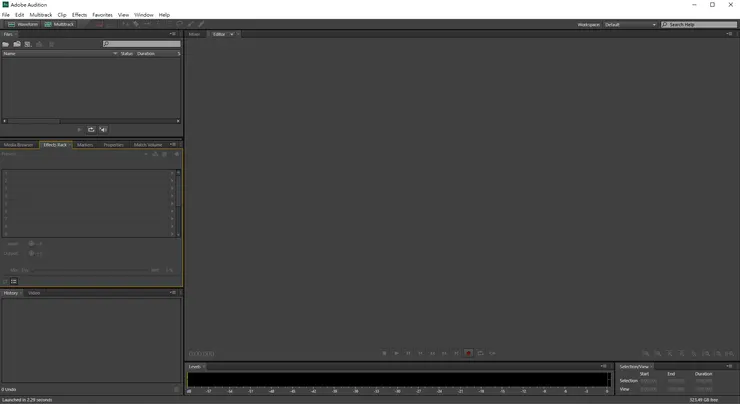This screenshot has width=740, height=404.
Task: Click the Input gain knob in Effects Rack
Action: click(31, 244)
